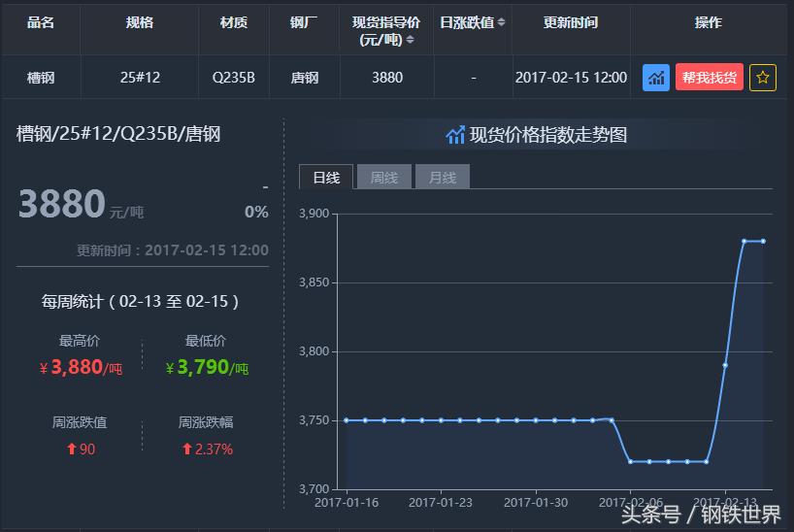
Task: Select the 操作 column header
Action: 709,22
